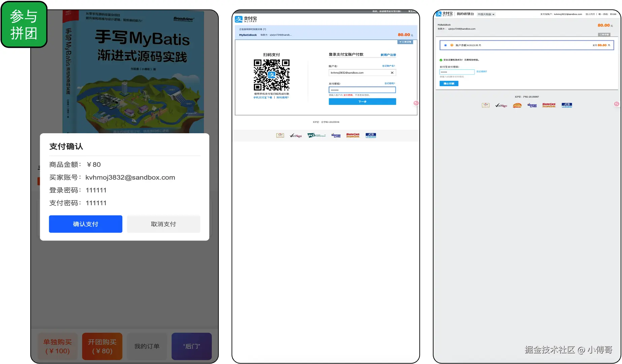Click the 我的收银台 header title
This screenshot has height=364, width=622.
pyautogui.click(x=465, y=14)
